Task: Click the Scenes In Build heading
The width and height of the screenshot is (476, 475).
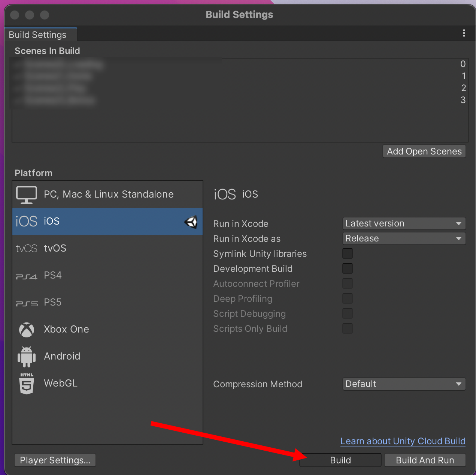Action: [47, 51]
